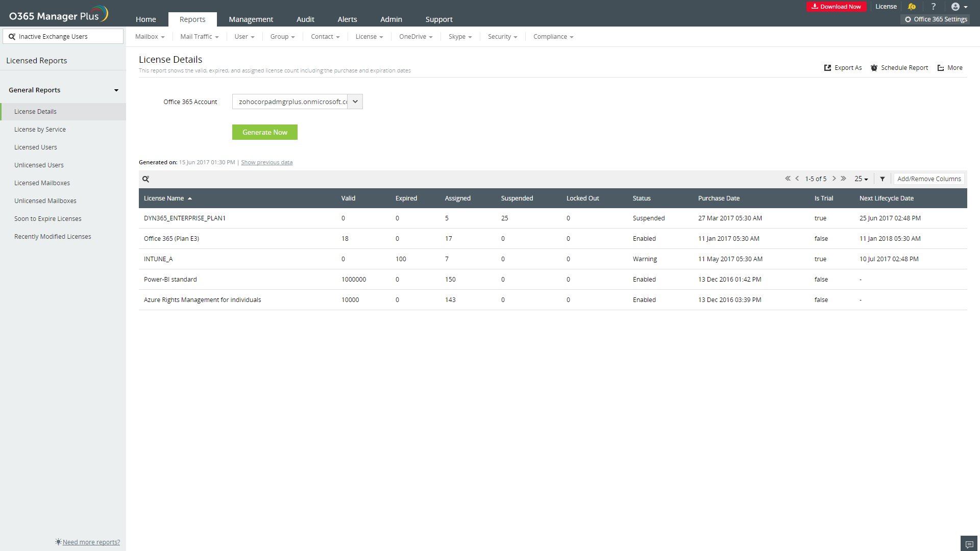Click Generate Now button

tap(265, 132)
